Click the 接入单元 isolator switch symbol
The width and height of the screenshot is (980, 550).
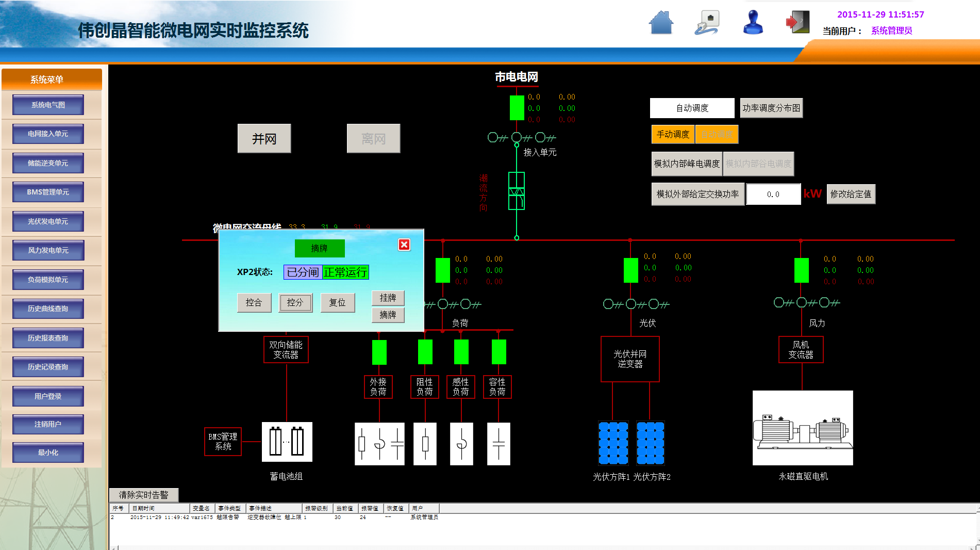pos(522,138)
